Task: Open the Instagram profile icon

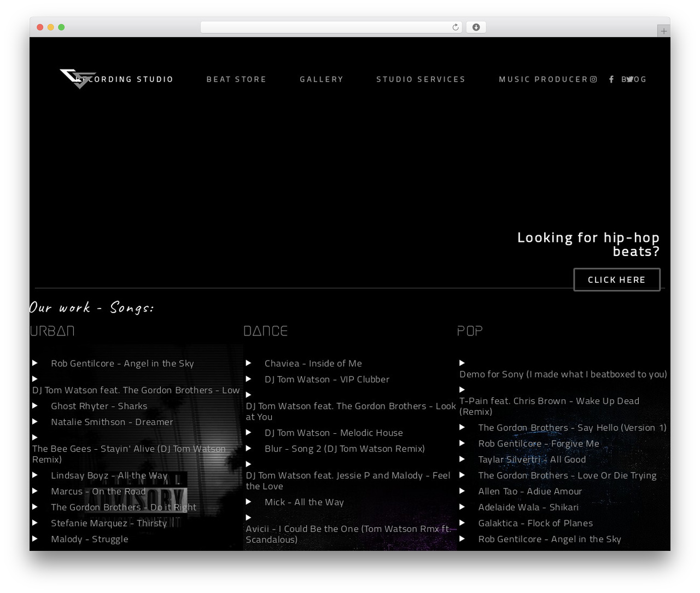Action: (x=593, y=79)
